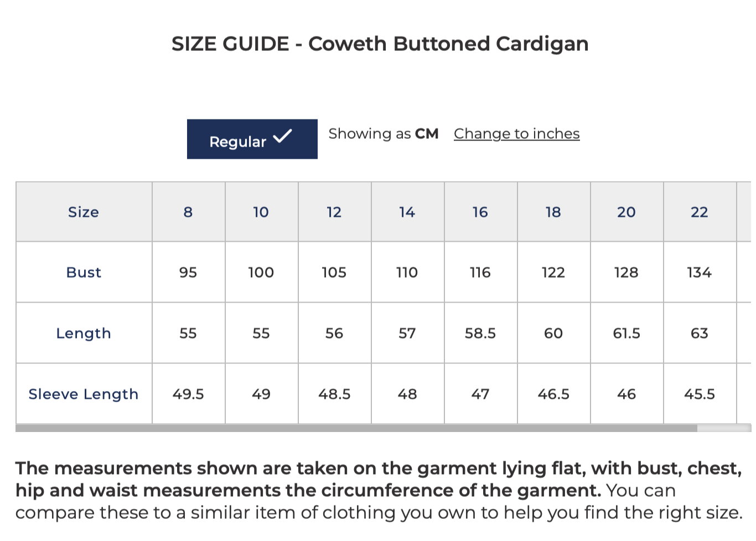Click the checkmark icon on Regular button
756x541 pixels.
(283, 136)
